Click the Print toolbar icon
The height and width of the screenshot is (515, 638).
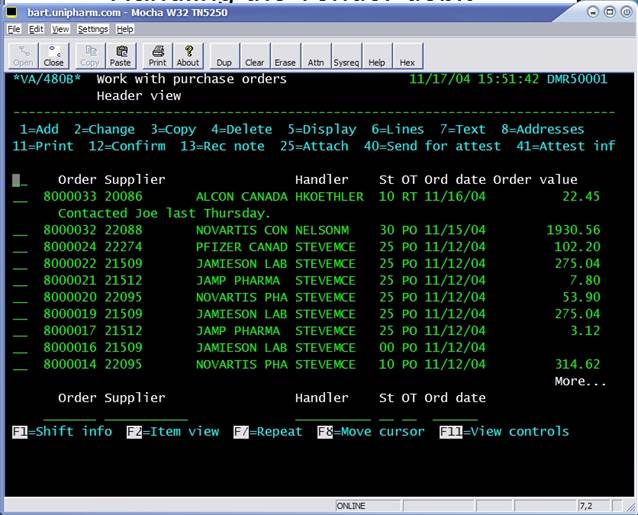tap(157, 56)
